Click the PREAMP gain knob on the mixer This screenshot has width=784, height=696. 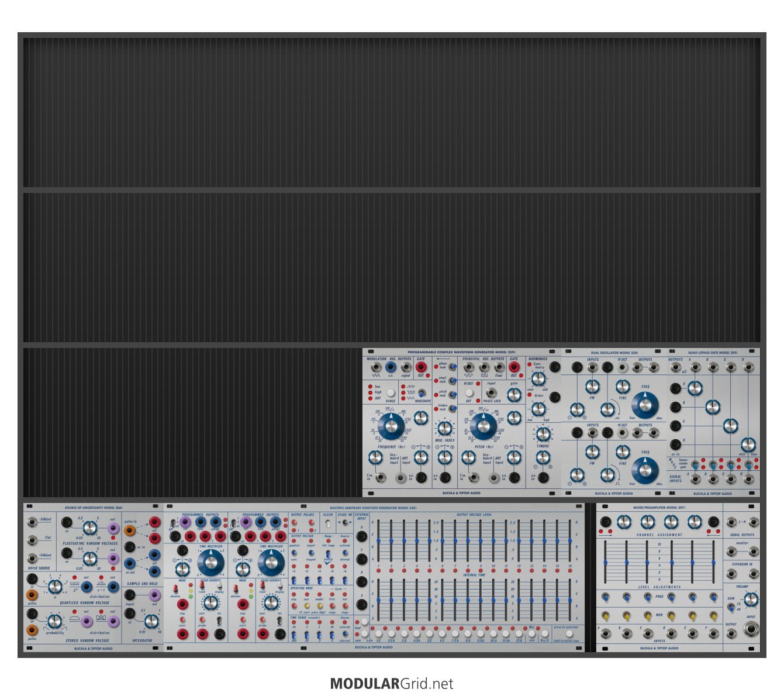click(751, 598)
